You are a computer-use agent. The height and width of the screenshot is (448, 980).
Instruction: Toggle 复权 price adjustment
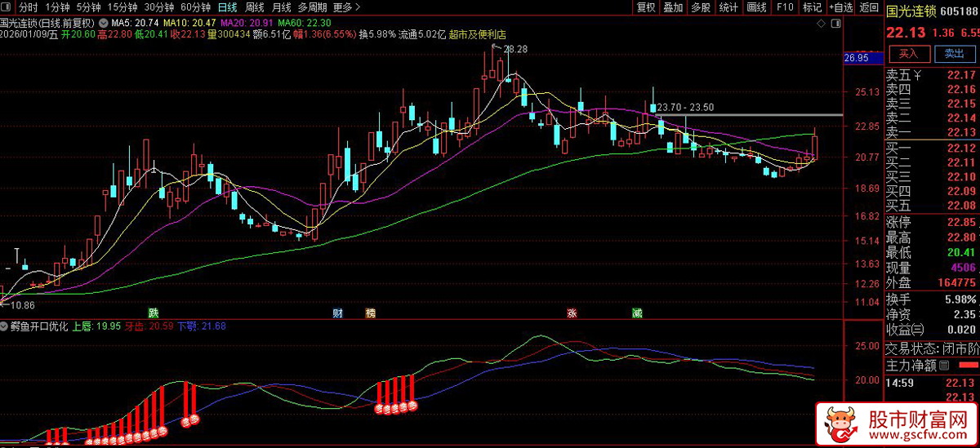pyautogui.click(x=646, y=7)
